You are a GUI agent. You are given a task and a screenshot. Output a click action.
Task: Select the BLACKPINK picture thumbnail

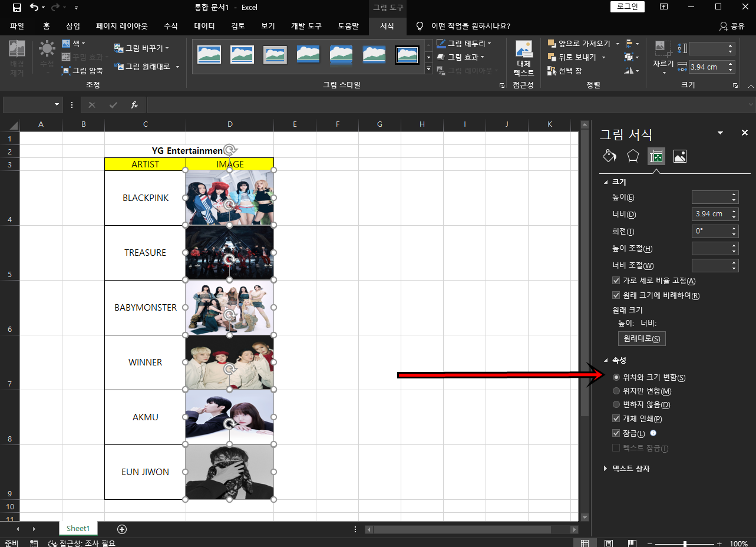[x=230, y=197]
